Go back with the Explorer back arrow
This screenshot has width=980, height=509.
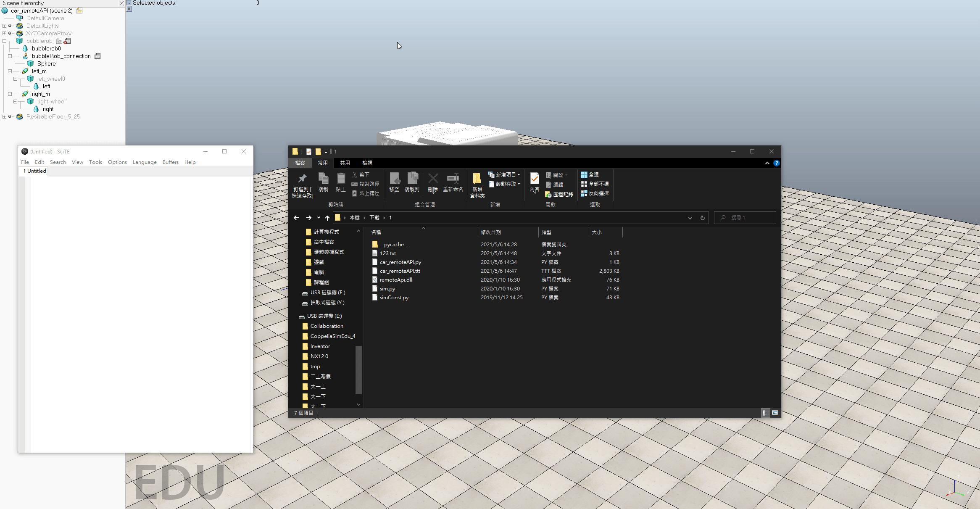(x=296, y=218)
